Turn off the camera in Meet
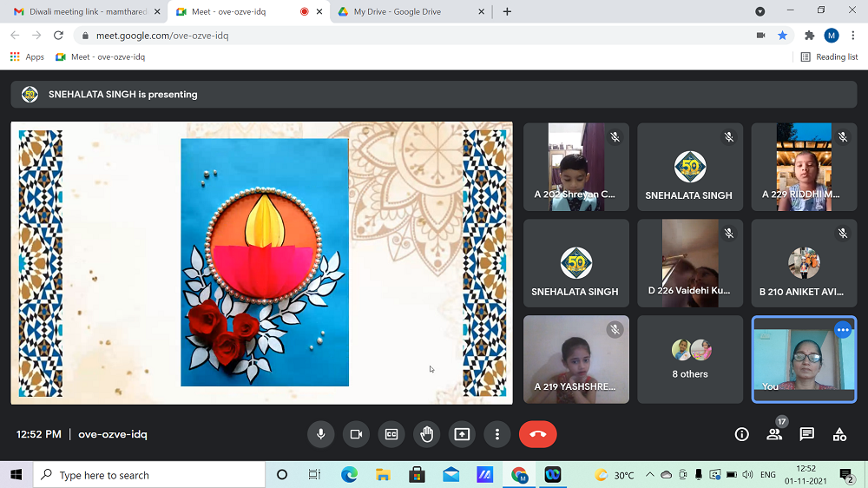Viewport: 868px width, 488px height. click(356, 434)
